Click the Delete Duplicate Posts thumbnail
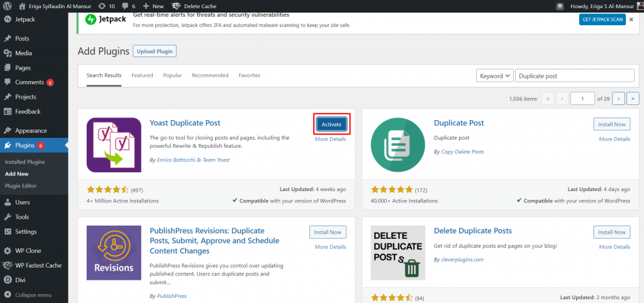 pyautogui.click(x=398, y=253)
